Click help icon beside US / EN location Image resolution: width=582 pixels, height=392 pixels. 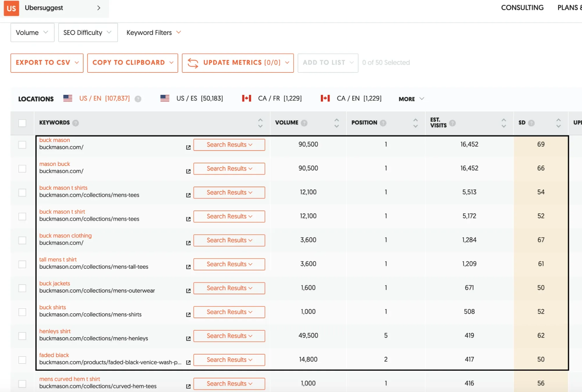click(x=138, y=99)
